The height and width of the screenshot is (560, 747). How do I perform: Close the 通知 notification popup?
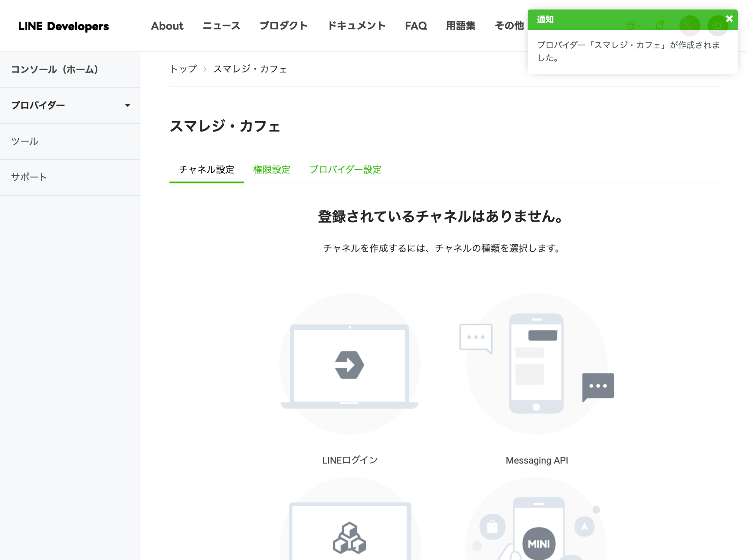(729, 19)
